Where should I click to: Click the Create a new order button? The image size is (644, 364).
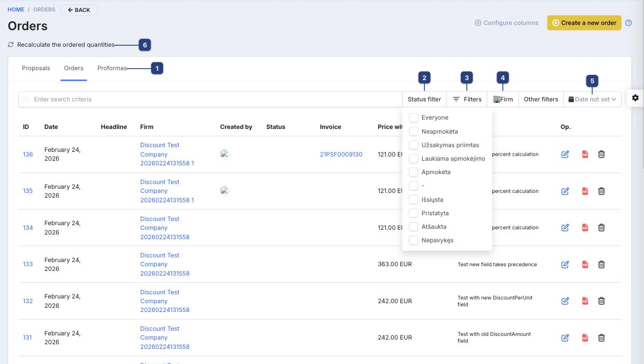(x=584, y=23)
